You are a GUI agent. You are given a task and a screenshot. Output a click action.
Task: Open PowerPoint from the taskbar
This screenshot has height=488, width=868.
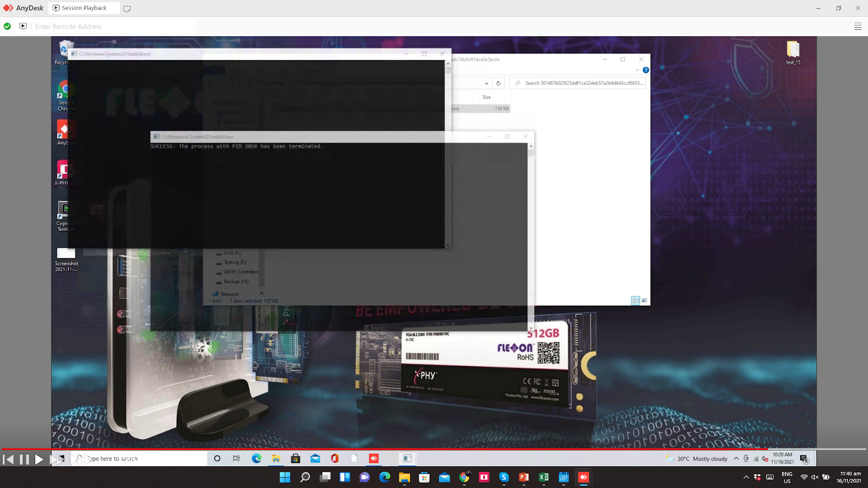tap(524, 477)
